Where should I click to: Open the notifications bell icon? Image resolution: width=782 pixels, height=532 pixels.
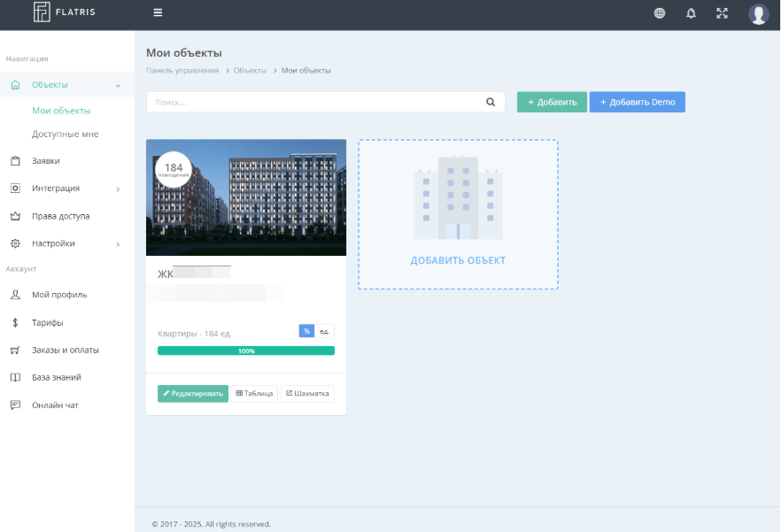pyautogui.click(x=691, y=13)
